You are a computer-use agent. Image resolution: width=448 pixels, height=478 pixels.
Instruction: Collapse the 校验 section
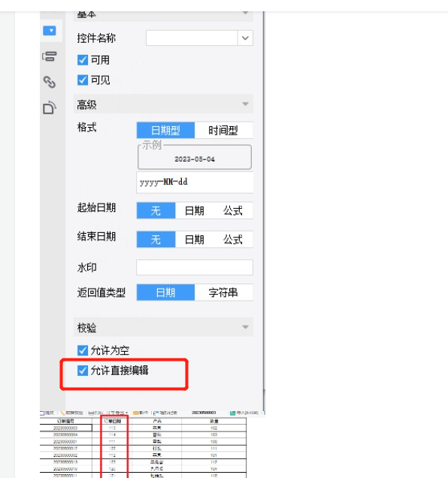tap(245, 327)
